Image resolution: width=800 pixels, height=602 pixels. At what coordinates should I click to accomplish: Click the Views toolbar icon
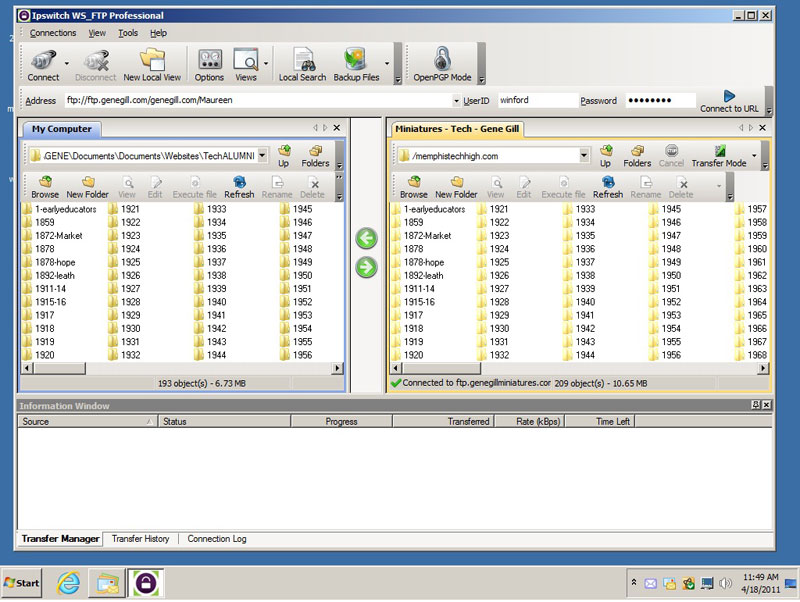[x=246, y=65]
